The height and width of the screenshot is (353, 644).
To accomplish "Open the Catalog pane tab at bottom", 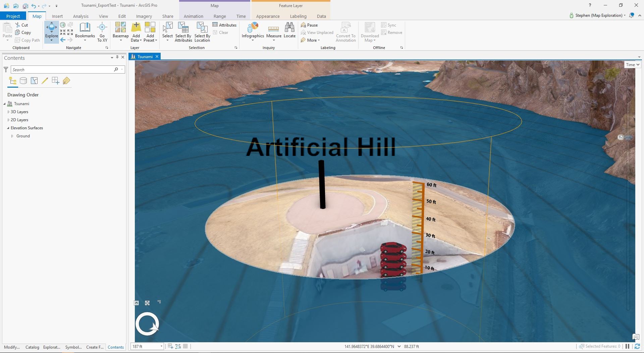I will pos(32,347).
